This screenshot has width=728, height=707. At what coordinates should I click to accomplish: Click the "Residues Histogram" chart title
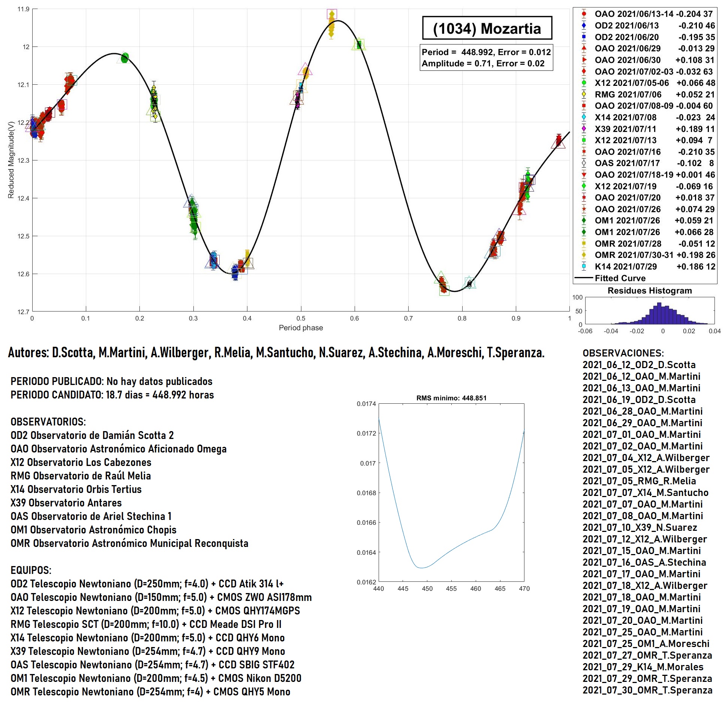(x=650, y=291)
